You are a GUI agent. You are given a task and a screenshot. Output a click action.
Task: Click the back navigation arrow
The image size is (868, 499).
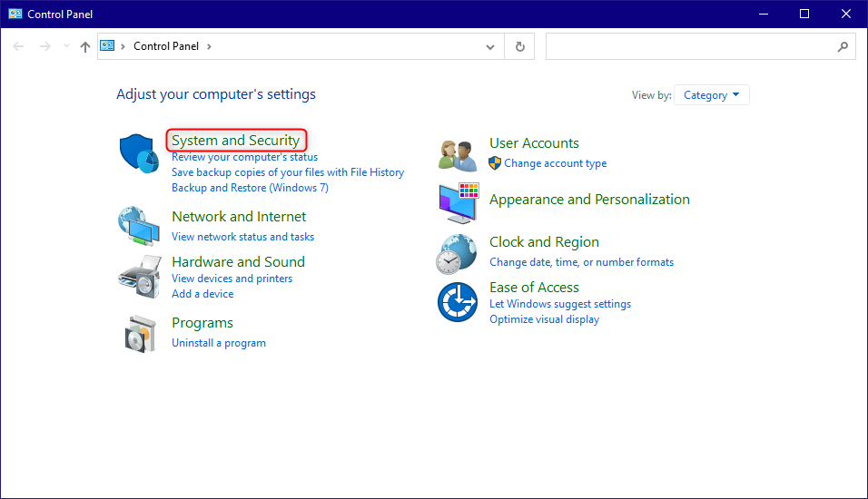[18, 46]
